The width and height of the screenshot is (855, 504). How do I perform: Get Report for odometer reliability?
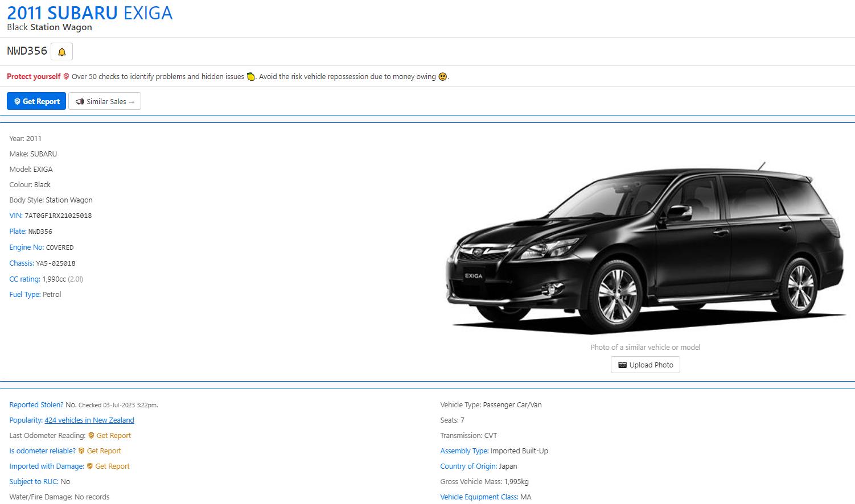pyautogui.click(x=100, y=451)
